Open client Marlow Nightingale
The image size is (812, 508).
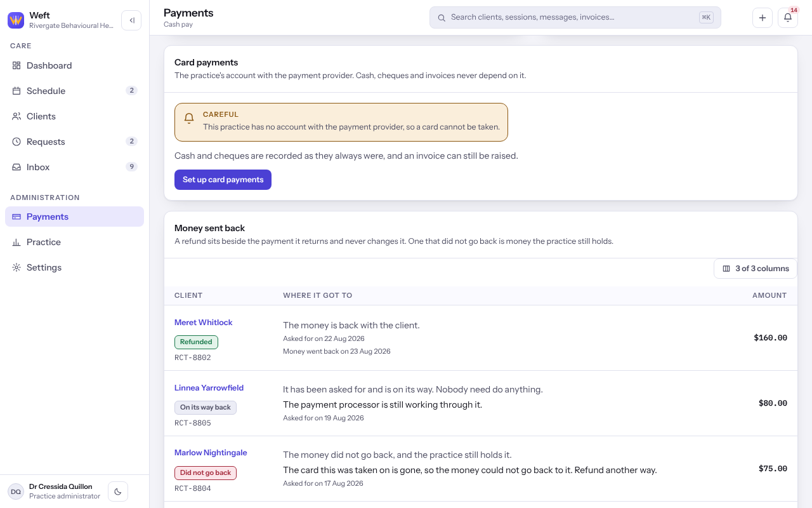(x=211, y=453)
